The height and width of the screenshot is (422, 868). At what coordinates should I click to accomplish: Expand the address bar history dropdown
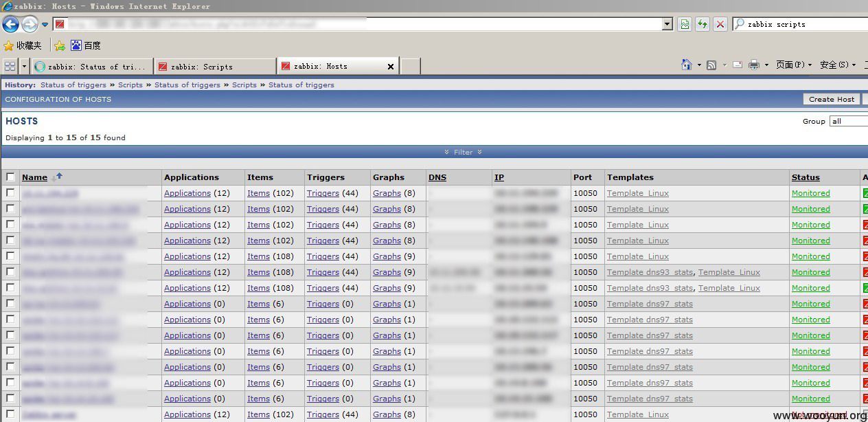tap(667, 24)
